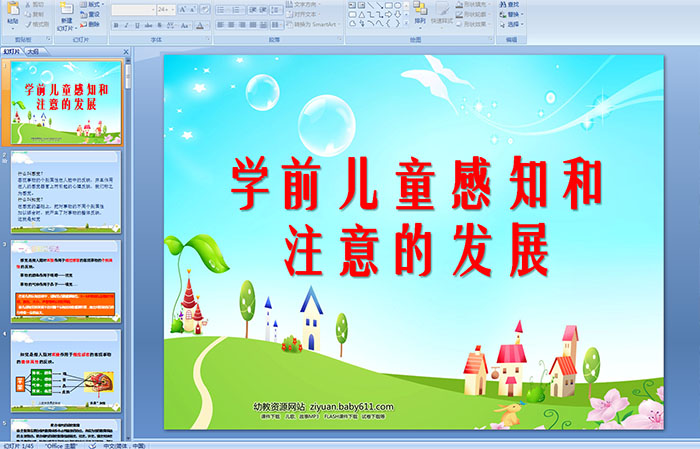The image size is (700, 449).
Task: Open the 段落 paragraph dialog launcher
Action: coord(340,39)
